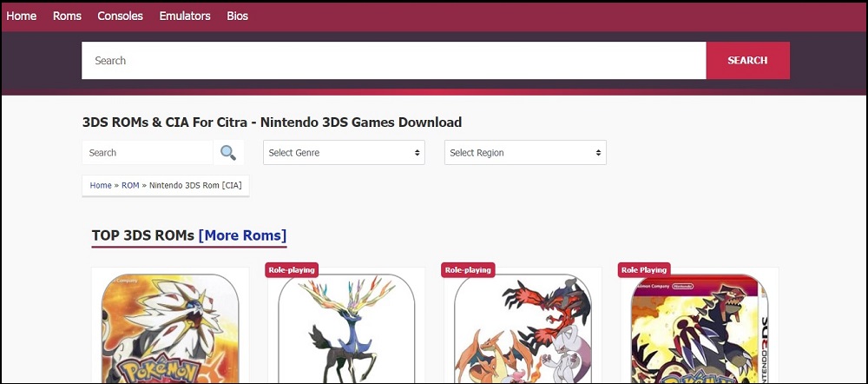868x384 pixels.
Task: Click the magnifying glass search icon
Action: pyautogui.click(x=228, y=152)
